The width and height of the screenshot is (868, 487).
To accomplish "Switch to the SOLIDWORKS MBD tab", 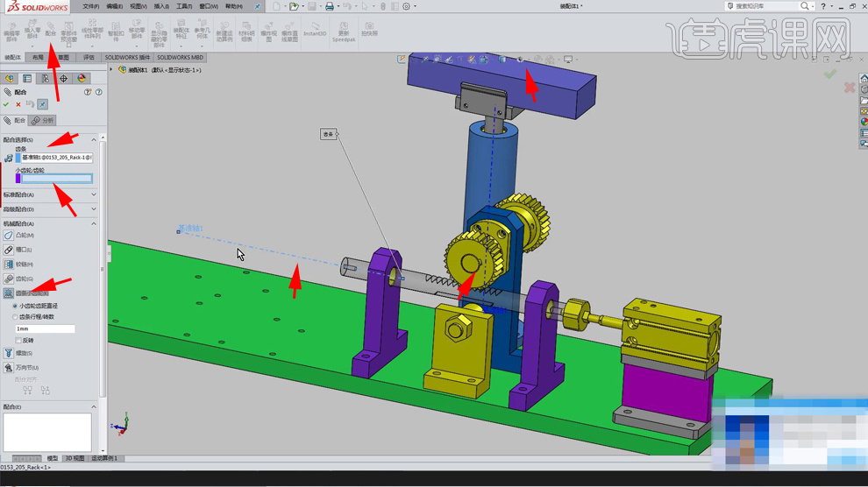I will coord(180,58).
